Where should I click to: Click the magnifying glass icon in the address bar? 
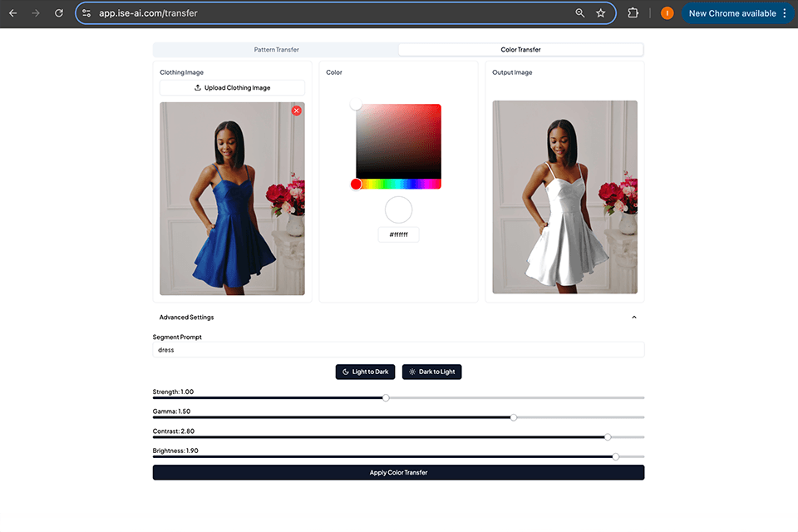580,12
